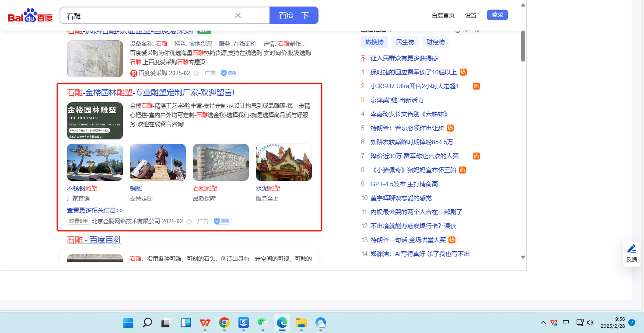Open hot search 董宇辉聊谈恋爱的感觉
The height and width of the screenshot is (333, 644).
coord(401,198)
